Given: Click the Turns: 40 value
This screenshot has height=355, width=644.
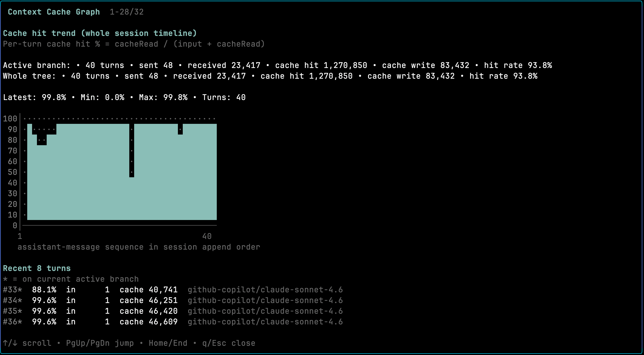Looking at the screenshot, I should [x=224, y=97].
